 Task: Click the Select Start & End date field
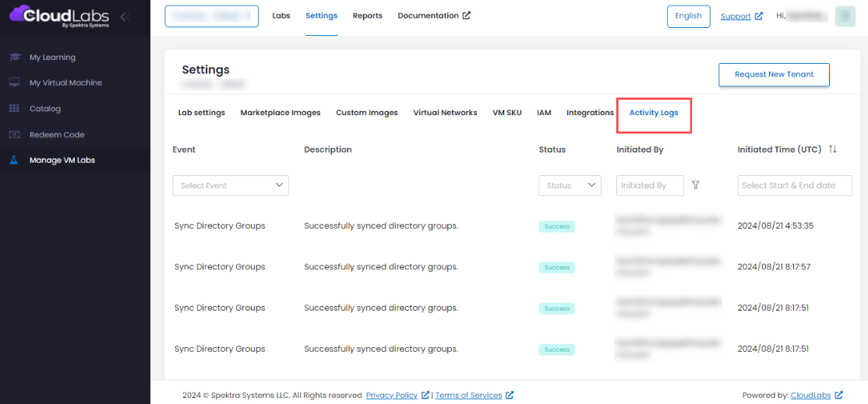(x=795, y=186)
